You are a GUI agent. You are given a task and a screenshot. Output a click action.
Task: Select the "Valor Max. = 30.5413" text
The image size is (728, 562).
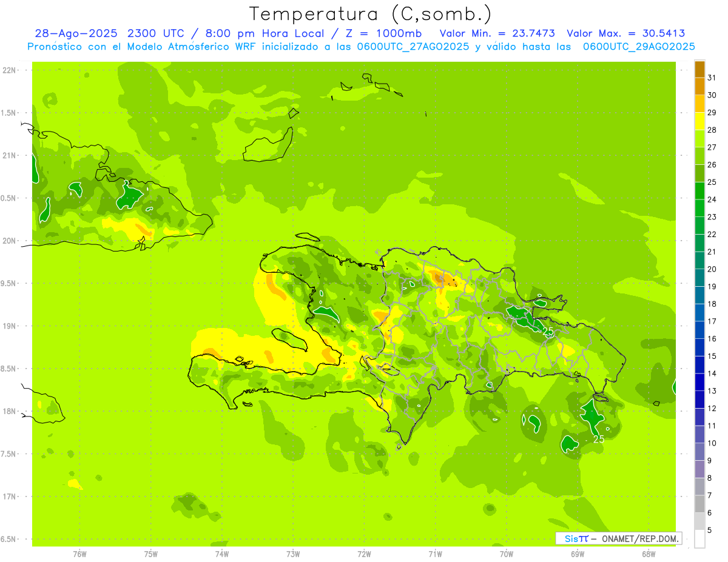[x=626, y=33]
